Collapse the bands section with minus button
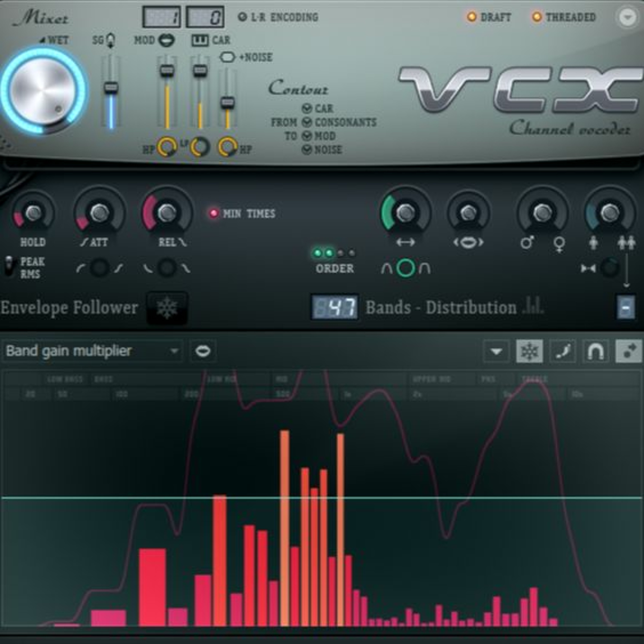 coord(626,307)
